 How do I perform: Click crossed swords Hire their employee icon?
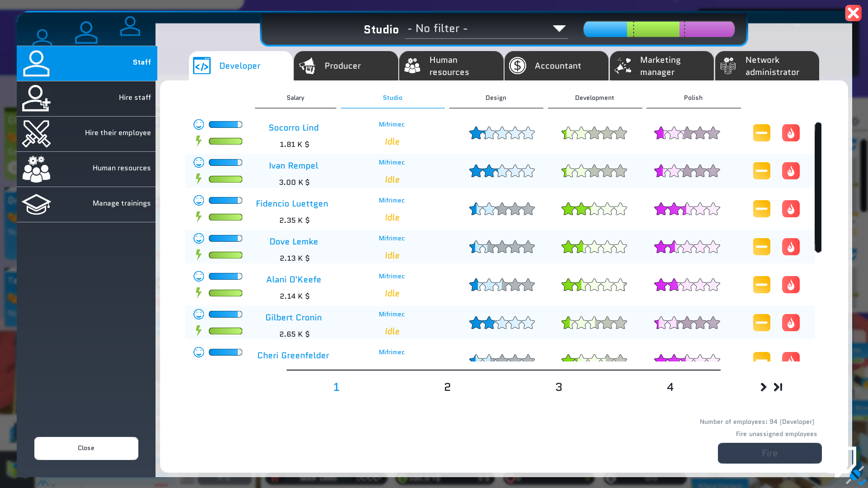tap(36, 133)
